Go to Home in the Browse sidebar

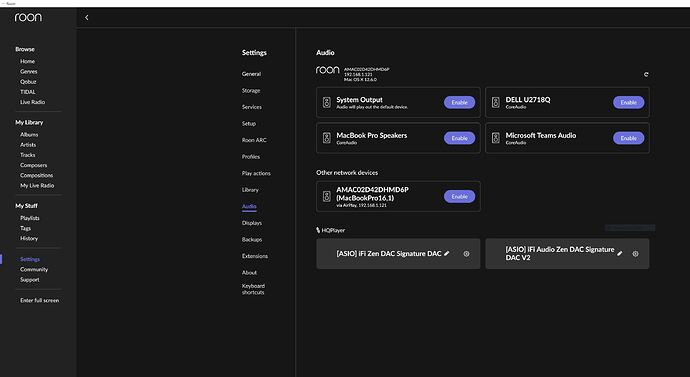[x=27, y=61]
